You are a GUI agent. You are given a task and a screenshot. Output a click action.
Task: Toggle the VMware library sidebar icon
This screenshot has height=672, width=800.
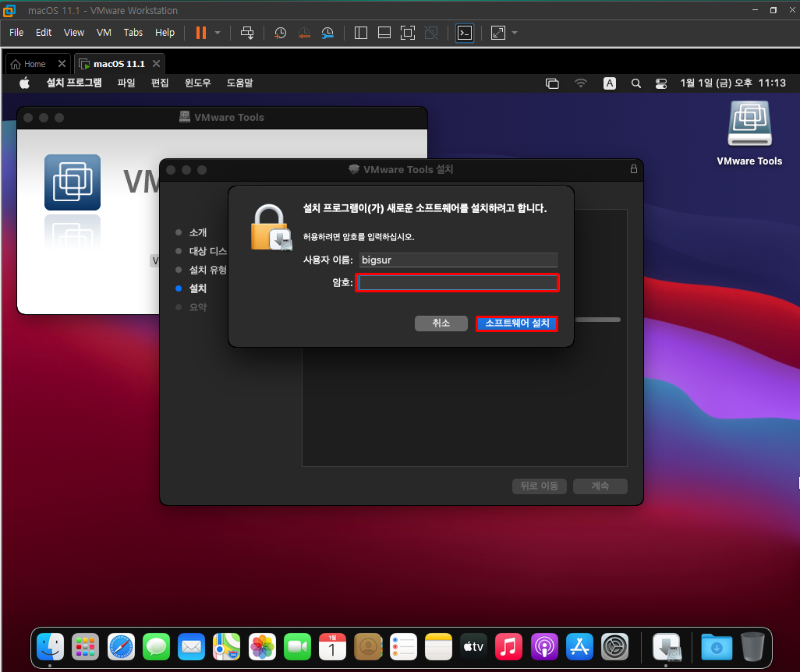coord(361,34)
